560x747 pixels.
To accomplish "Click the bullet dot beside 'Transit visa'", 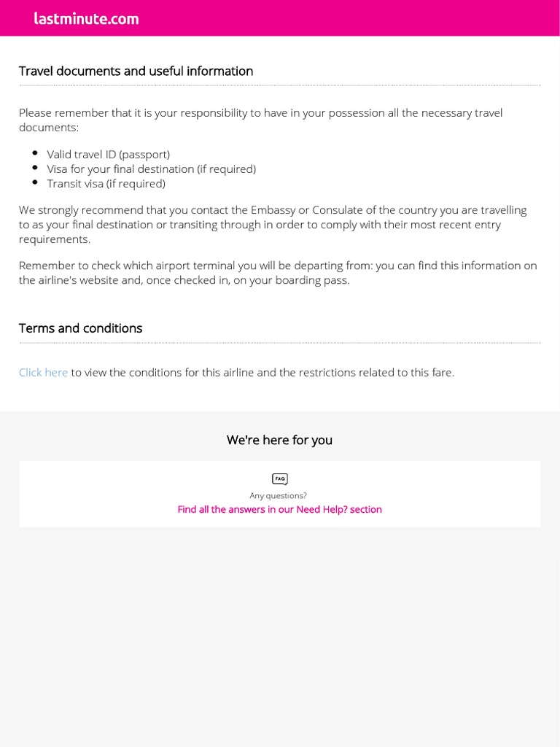I will (35, 182).
